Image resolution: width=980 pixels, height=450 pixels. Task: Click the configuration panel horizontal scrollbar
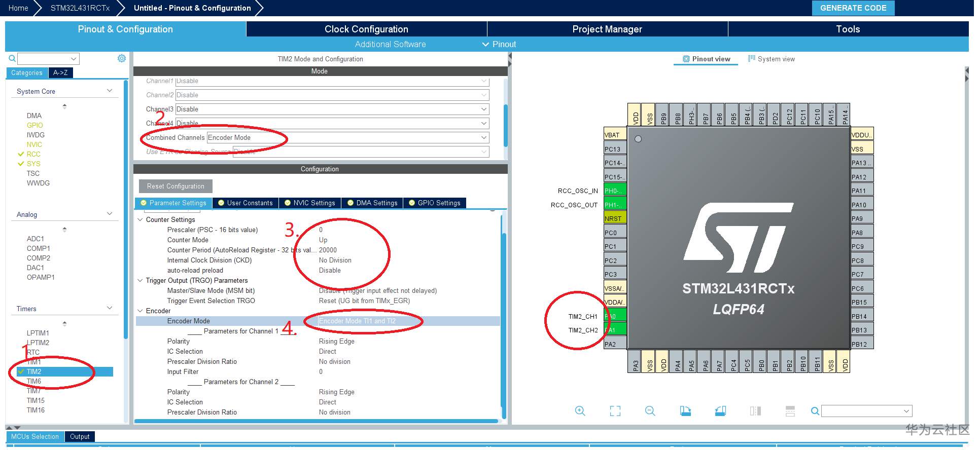[x=316, y=421]
